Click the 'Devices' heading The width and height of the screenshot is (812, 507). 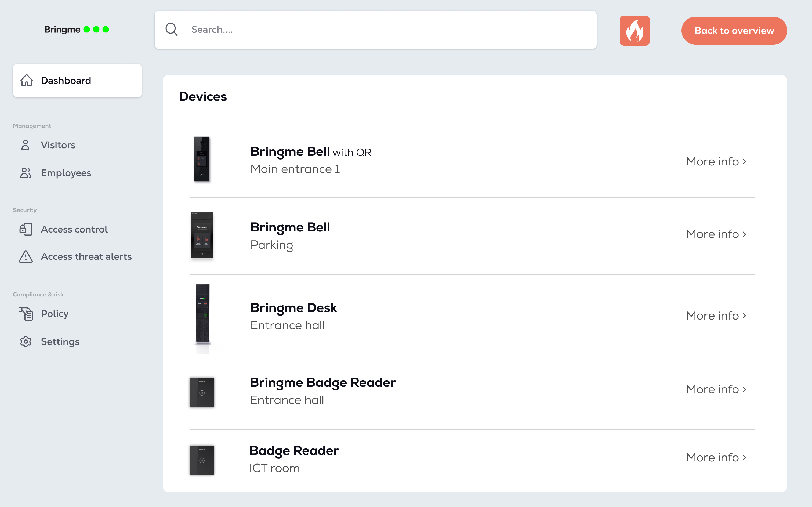point(203,97)
